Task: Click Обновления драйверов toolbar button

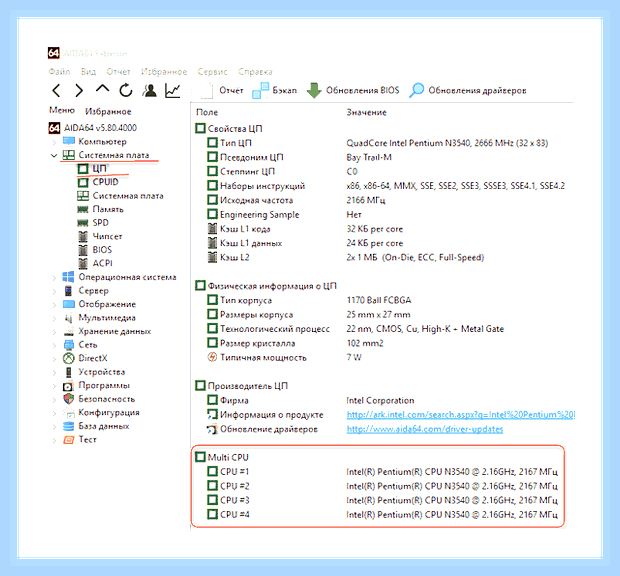Action: point(467,91)
